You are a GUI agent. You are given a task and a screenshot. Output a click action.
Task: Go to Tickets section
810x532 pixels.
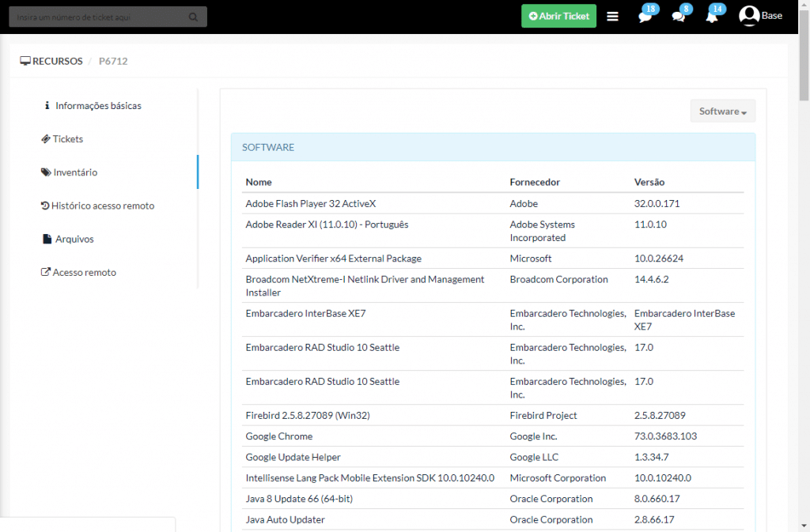click(68, 139)
